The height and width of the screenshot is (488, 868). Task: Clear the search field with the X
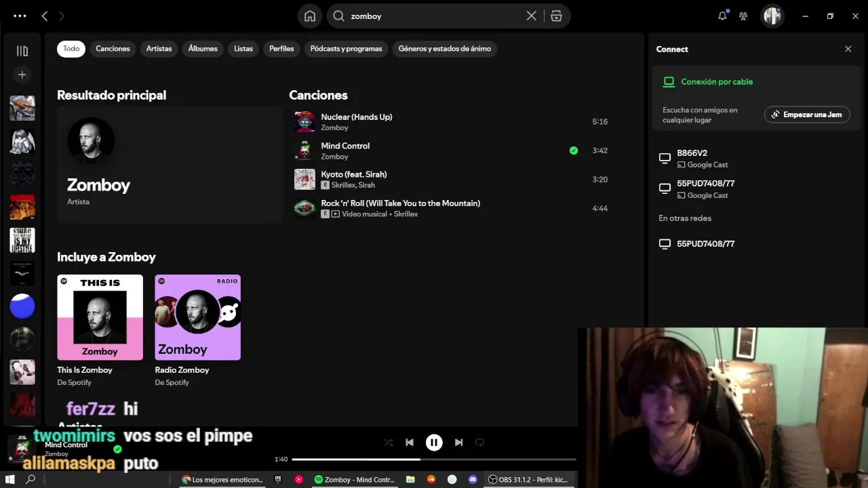pos(532,16)
